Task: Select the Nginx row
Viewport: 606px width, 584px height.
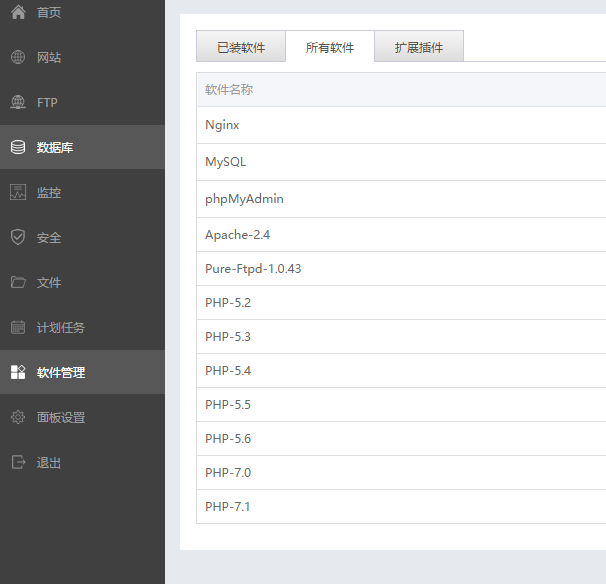Action: (x=401, y=125)
